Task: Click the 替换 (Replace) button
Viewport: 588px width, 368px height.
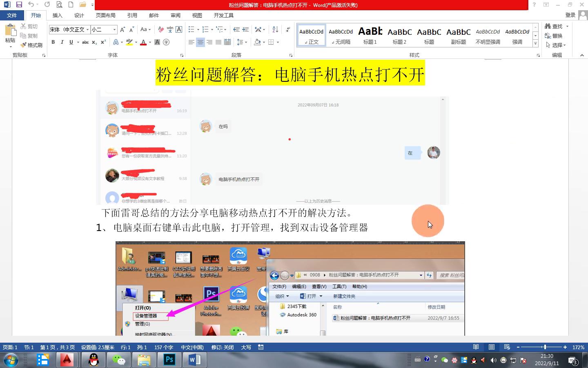Action: [x=554, y=36]
